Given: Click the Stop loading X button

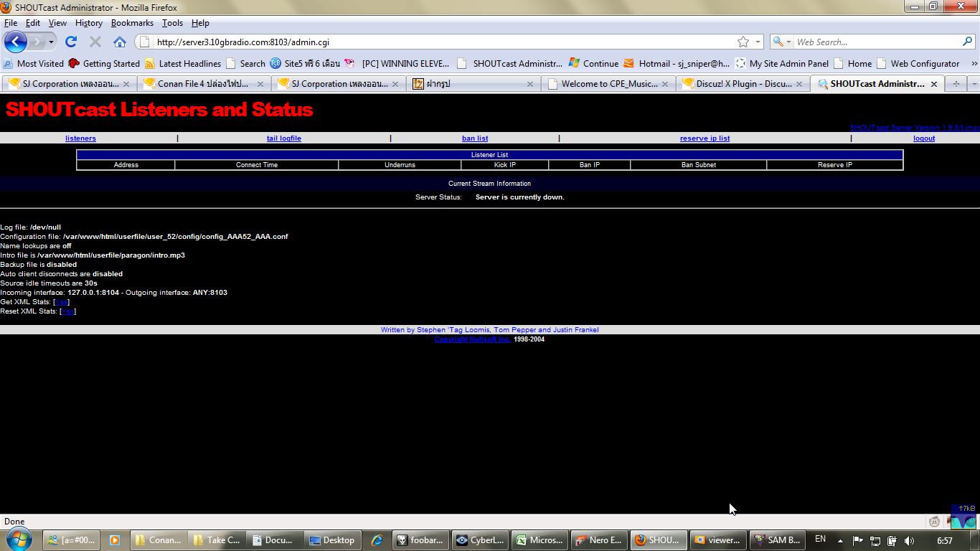Looking at the screenshot, I should click(x=95, y=42).
